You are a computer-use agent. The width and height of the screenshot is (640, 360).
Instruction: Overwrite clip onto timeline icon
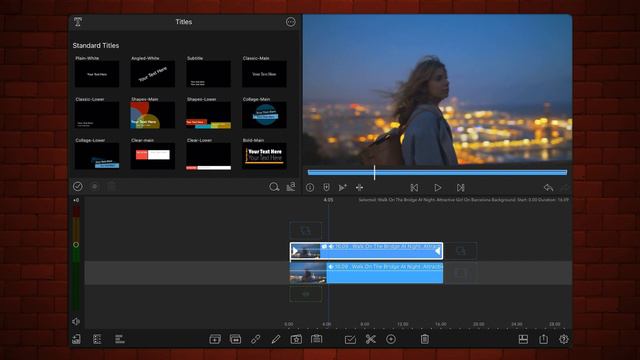click(236, 339)
